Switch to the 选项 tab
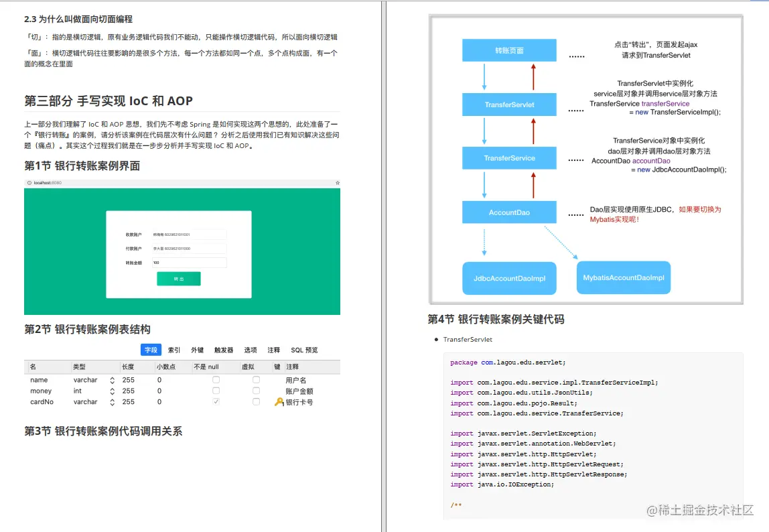This screenshot has height=532, width=769. click(251, 350)
